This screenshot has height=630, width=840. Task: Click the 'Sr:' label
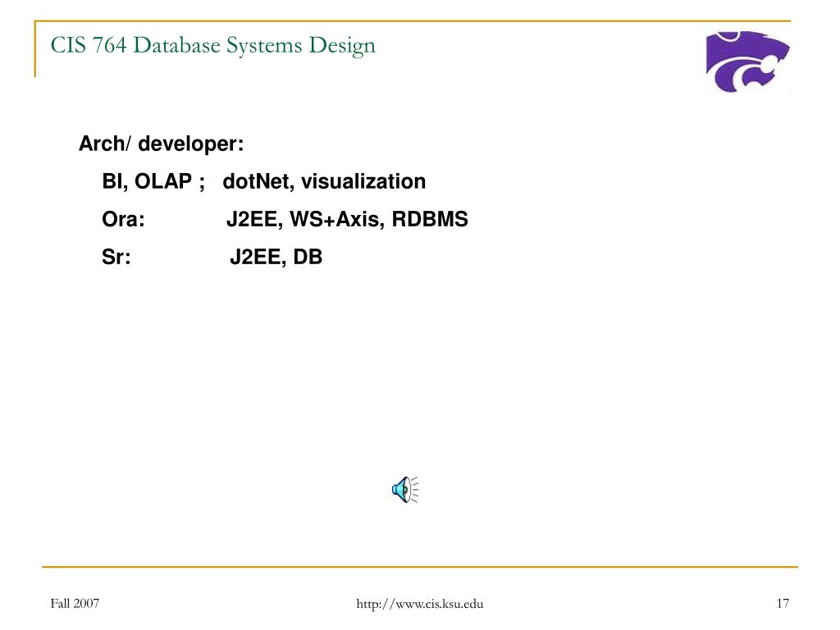coord(116,257)
